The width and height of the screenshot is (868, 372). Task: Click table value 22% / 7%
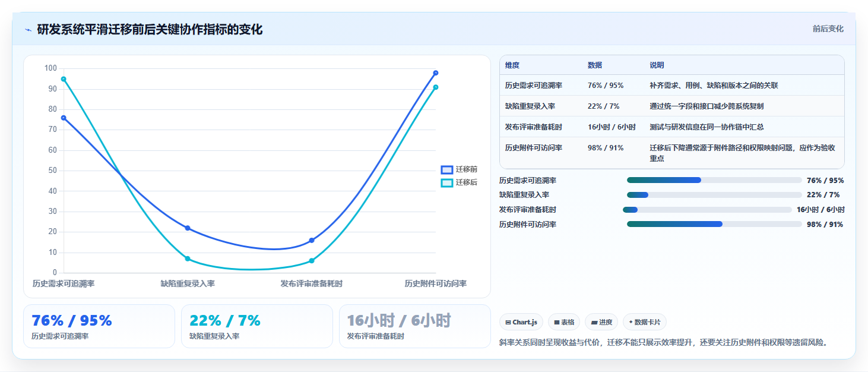603,106
